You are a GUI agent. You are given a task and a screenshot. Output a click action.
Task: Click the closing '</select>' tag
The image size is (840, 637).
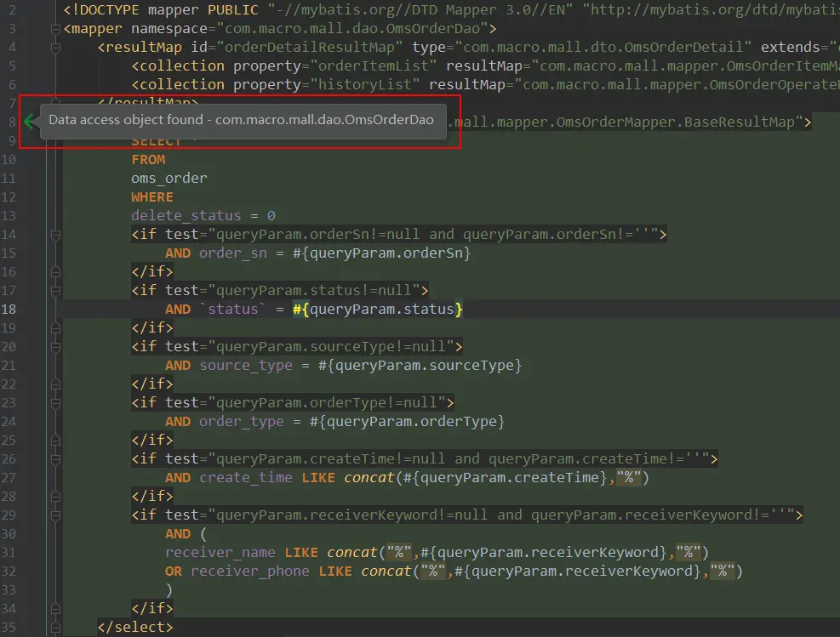(135, 628)
